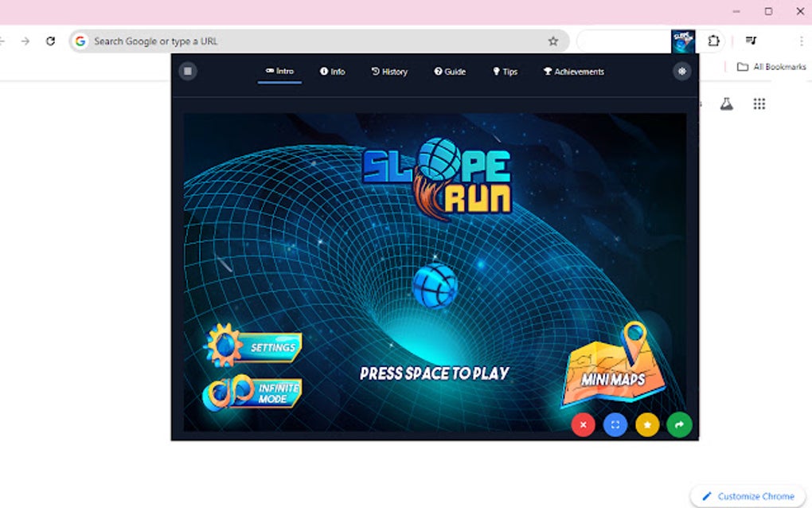Open the Google apps grid
Image resolution: width=812 pixels, height=508 pixels.
759,104
